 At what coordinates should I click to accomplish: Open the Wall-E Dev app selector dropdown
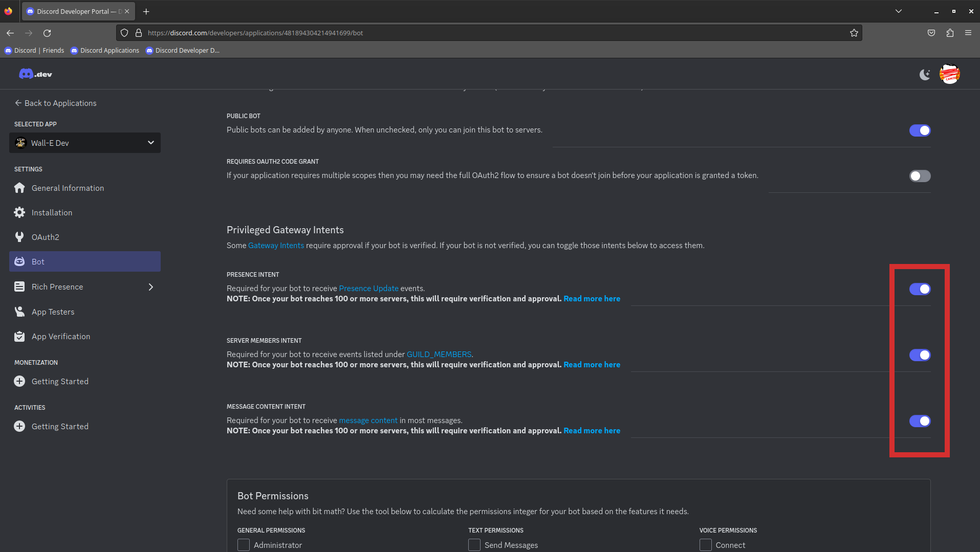[x=85, y=143]
